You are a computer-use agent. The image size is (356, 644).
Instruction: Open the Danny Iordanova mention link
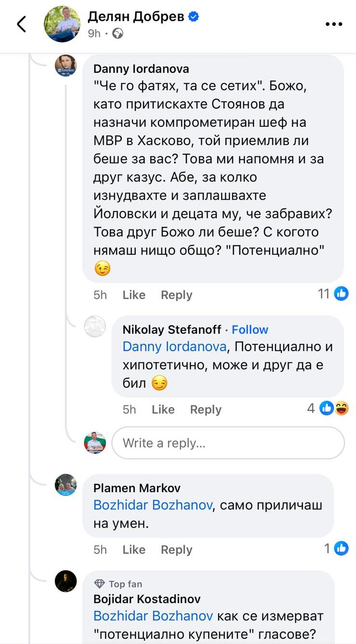[x=174, y=347]
